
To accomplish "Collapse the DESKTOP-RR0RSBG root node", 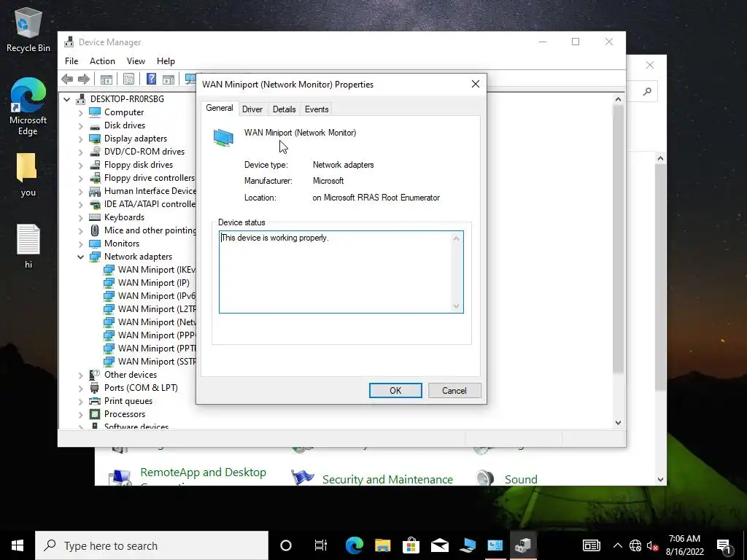I will [66, 99].
